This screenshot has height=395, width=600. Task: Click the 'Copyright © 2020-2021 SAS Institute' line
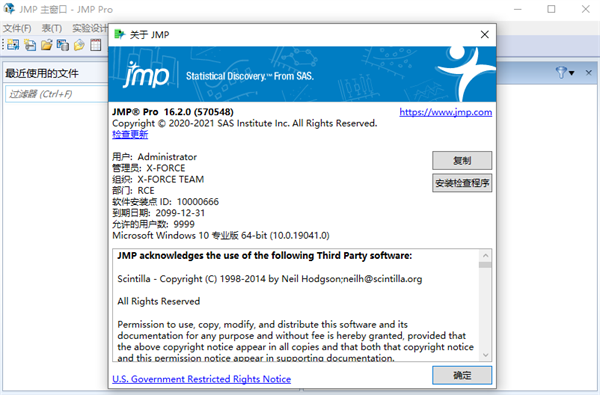pos(245,123)
